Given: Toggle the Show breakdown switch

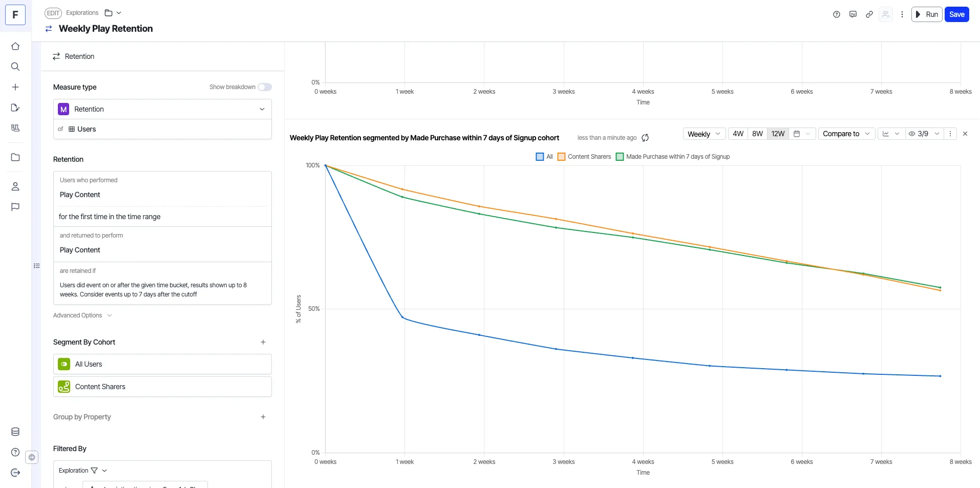Looking at the screenshot, I should [265, 87].
